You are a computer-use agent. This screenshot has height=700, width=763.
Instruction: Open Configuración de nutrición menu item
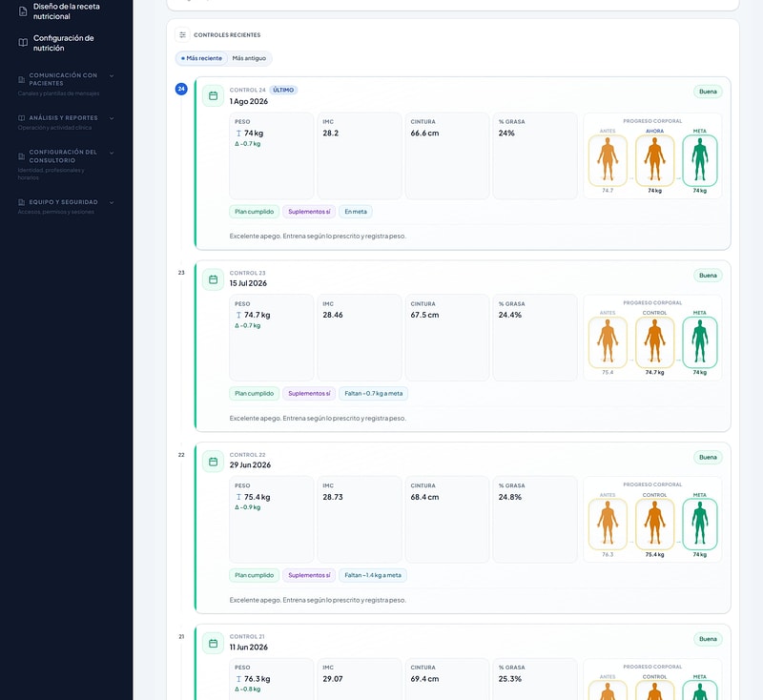63,43
